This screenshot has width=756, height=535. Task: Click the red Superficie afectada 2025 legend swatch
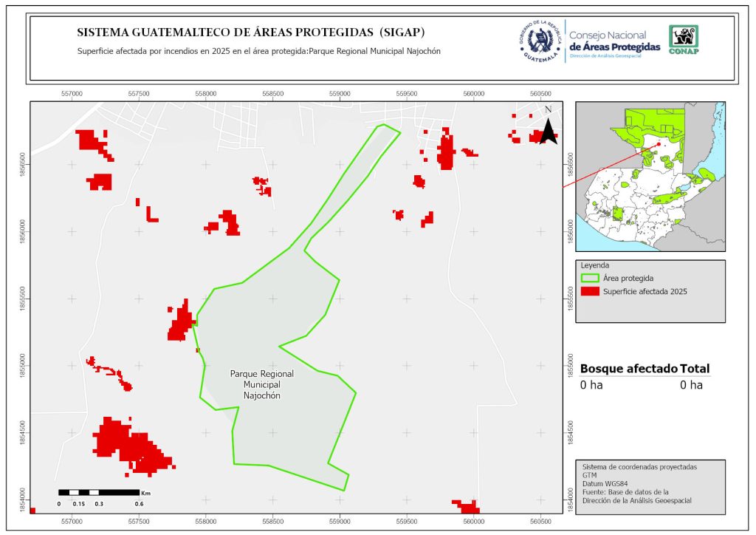(591, 292)
